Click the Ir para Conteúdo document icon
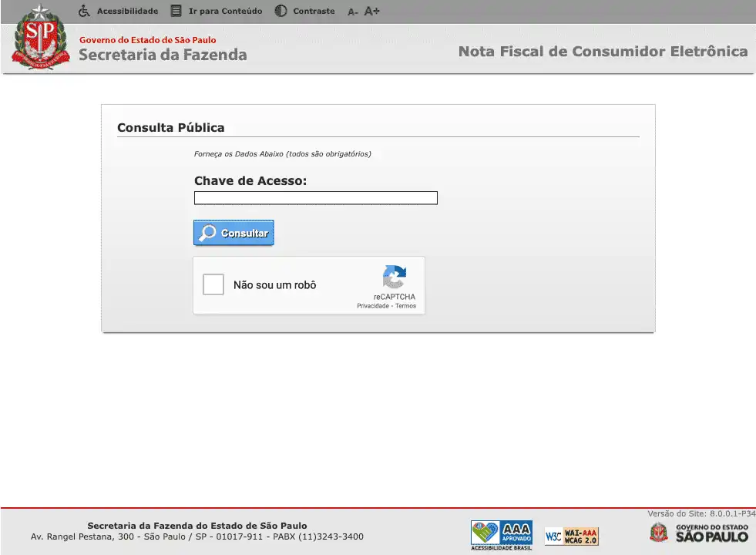The width and height of the screenshot is (756, 555). click(x=176, y=11)
